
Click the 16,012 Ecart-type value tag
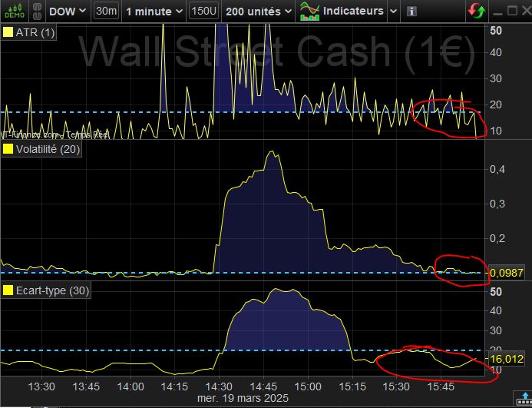[507, 359]
